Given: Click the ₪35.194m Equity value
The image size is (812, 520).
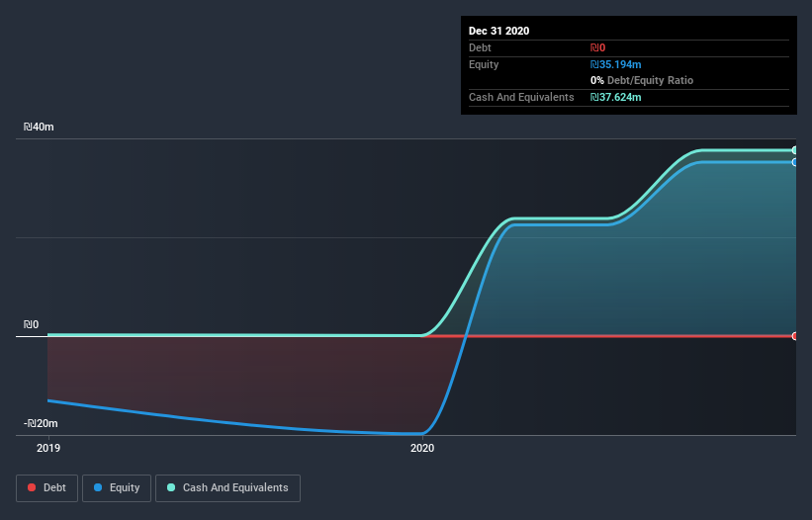Looking at the screenshot, I should pyautogui.click(x=616, y=64).
